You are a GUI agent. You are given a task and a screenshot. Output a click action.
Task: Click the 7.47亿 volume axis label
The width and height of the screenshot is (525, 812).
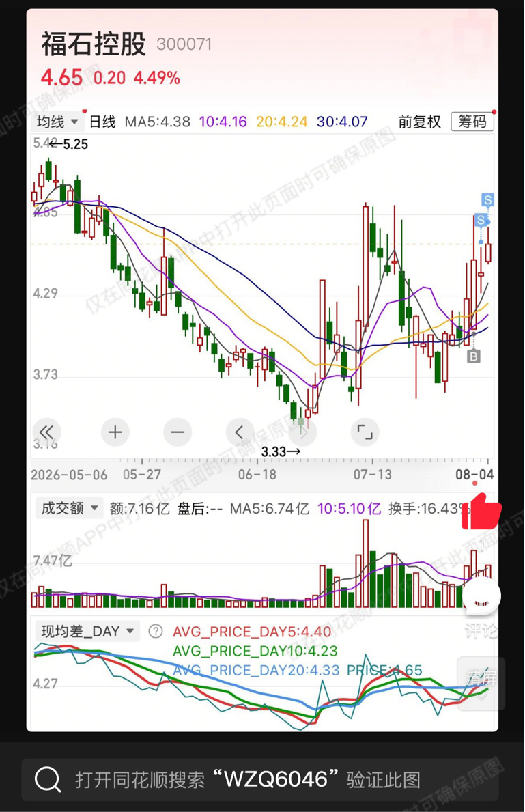click(53, 561)
